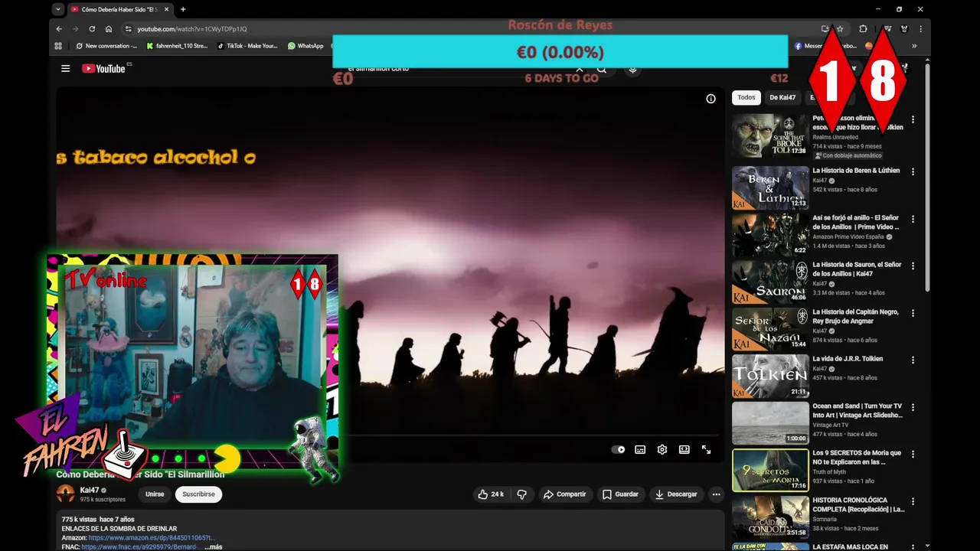Image resolution: width=980 pixels, height=551 pixels.
Task: Open the WhatsApp bookmark
Action: pyautogui.click(x=305, y=46)
